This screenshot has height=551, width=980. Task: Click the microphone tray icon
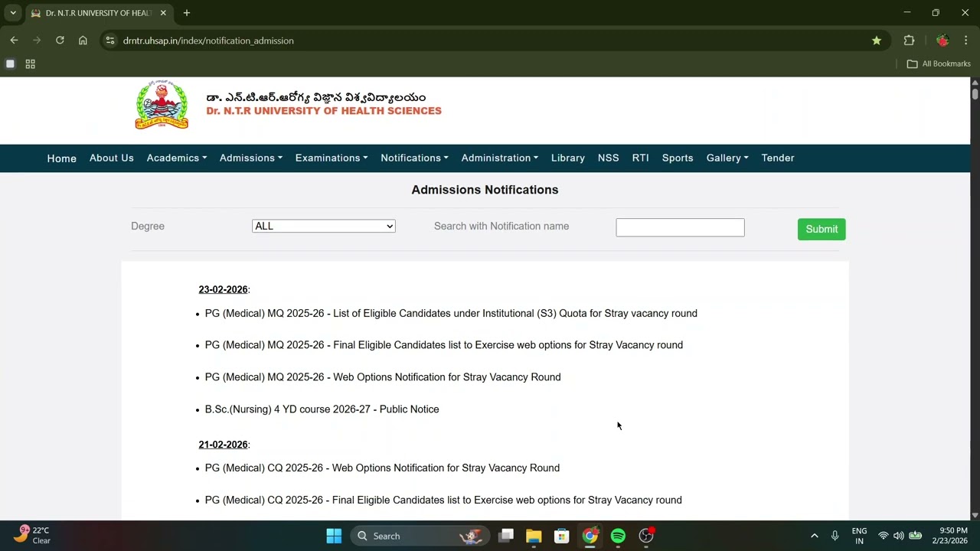[x=835, y=536]
